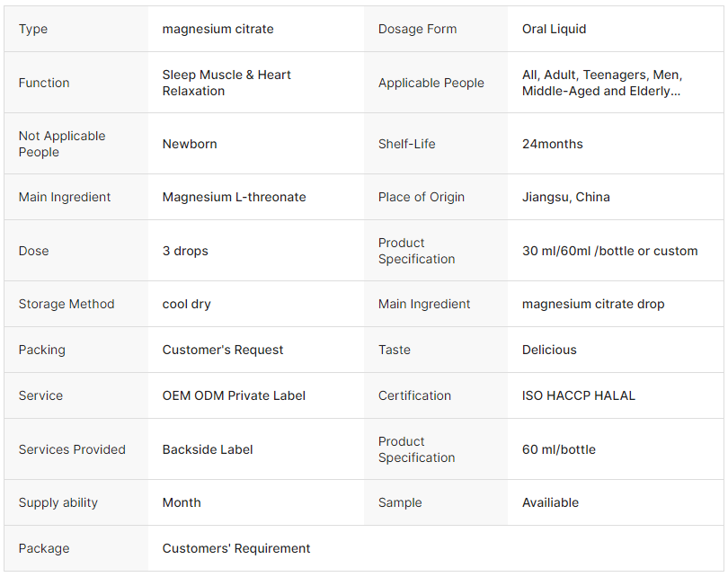Viewport: 728px width, 577px height.
Task: Click 'magnesium citrate drop' ingredient value
Action: pos(593,304)
